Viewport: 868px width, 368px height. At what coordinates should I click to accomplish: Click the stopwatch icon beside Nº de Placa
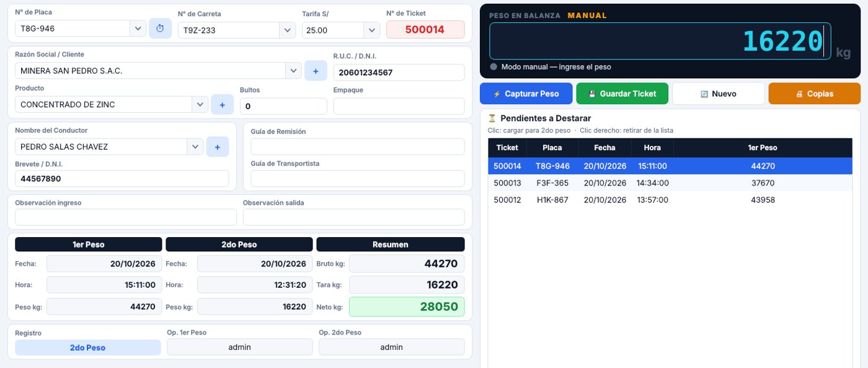[x=160, y=29]
